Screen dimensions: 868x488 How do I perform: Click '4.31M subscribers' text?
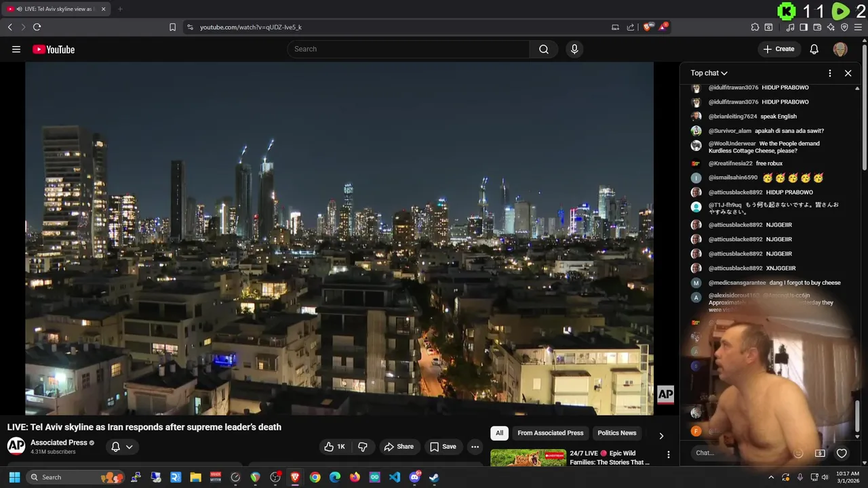pos(53,452)
